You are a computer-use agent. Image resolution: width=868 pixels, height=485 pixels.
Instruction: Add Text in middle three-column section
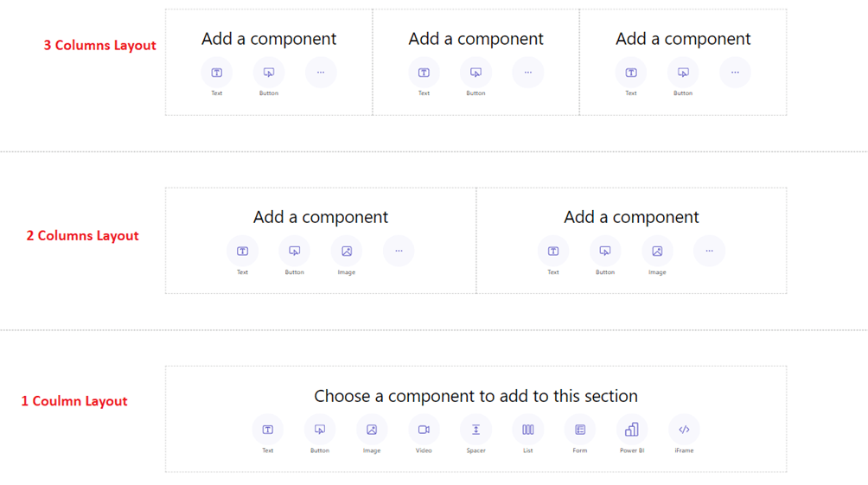click(x=424, y=73)
